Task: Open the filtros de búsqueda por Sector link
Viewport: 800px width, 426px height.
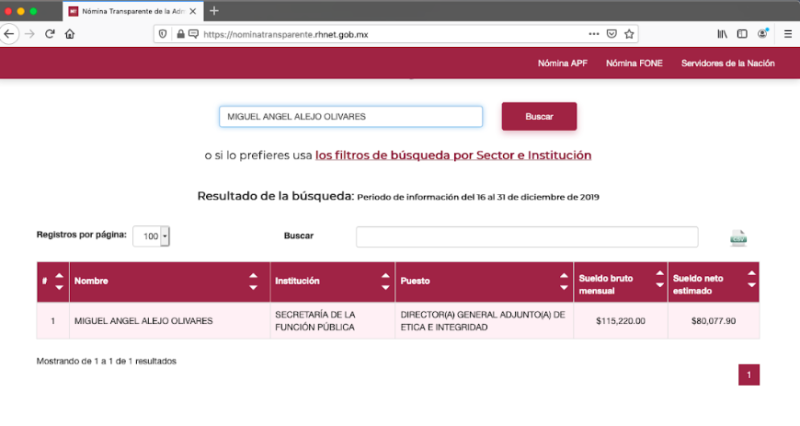Action: coord(452,156)
